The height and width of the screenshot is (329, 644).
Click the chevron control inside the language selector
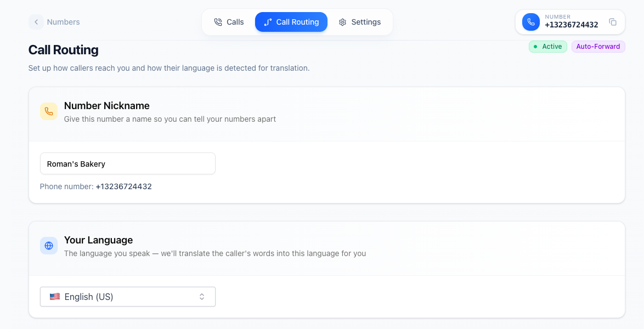coord(202,296)
